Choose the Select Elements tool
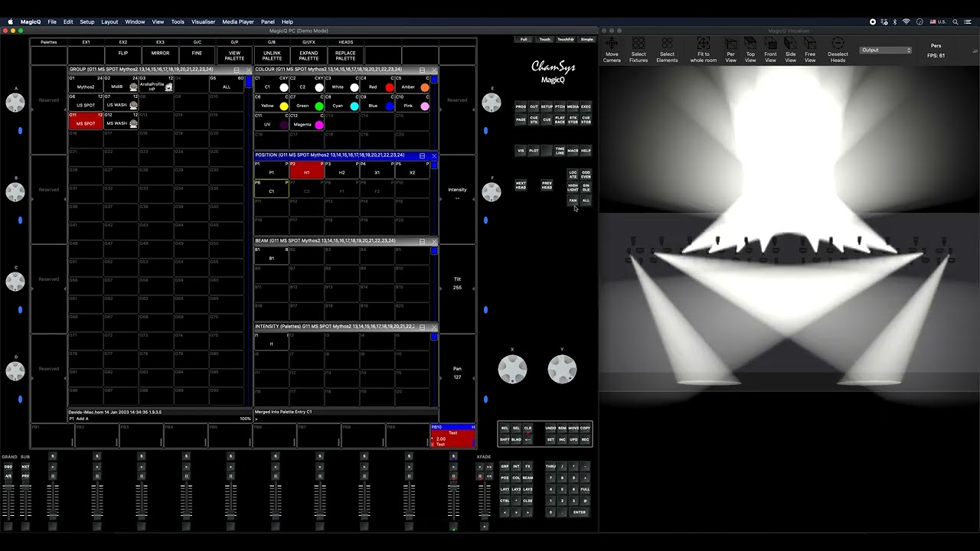Image resolution: width=980 pixels, height=551 pixels. click(667, 51)
